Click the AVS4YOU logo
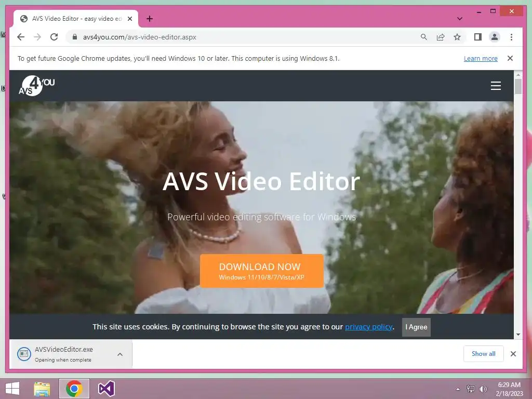Image resolution: width=532 pixels, height=399 pixels. pyautogui.click(x=37, y=86)
